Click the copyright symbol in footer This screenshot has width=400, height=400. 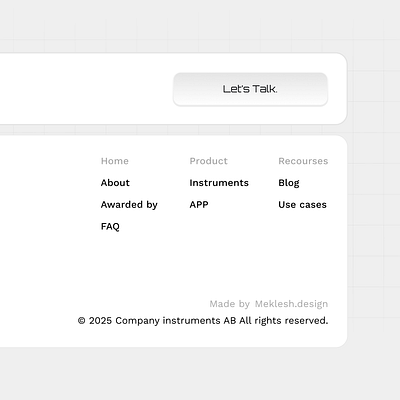tap(82, 321)
